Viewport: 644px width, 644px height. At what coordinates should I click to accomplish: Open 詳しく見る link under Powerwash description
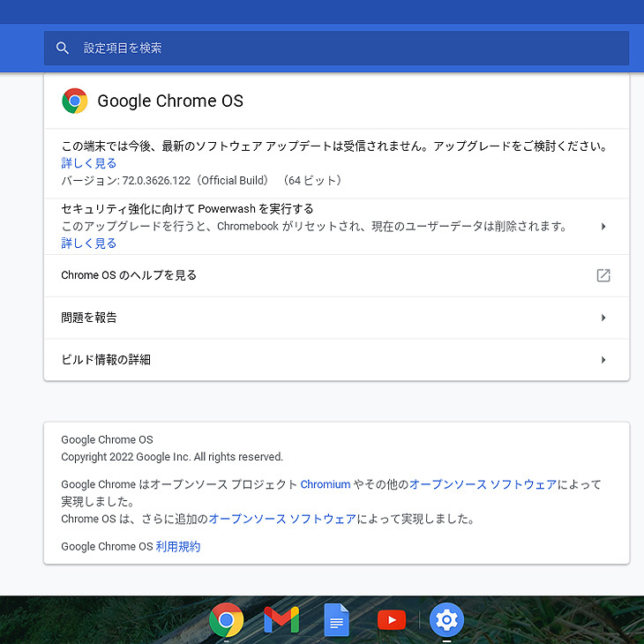click(89, 243)
